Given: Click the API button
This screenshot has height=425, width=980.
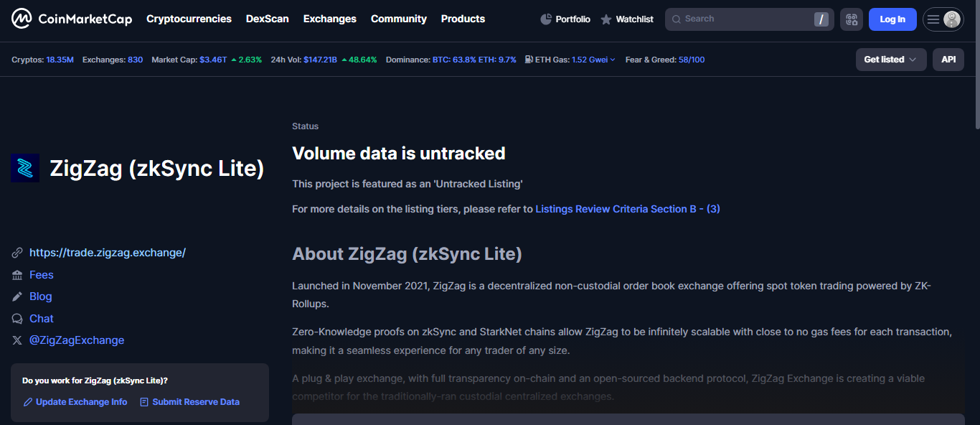Looking at the screenshot, I should 948,60.
